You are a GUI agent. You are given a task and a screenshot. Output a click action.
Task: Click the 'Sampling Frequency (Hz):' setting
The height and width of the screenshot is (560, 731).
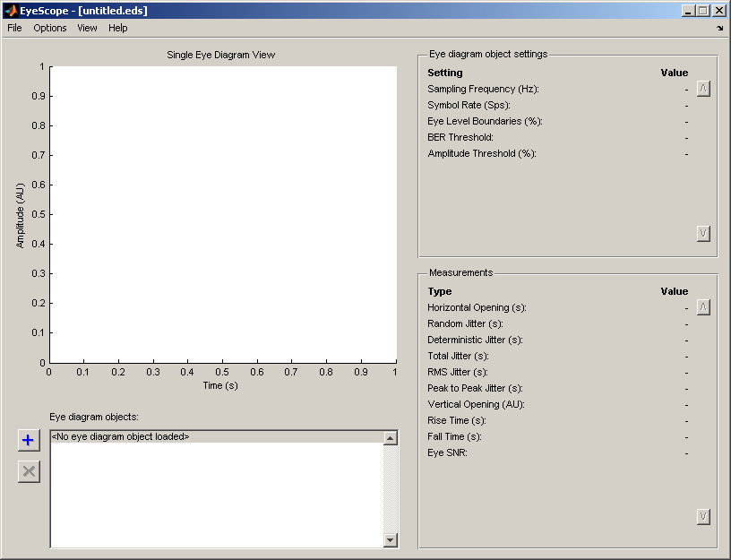tap(483, 89)
